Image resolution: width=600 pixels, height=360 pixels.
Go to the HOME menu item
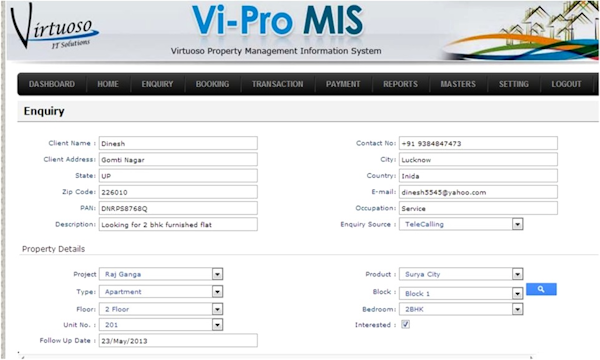pos(108,84)
